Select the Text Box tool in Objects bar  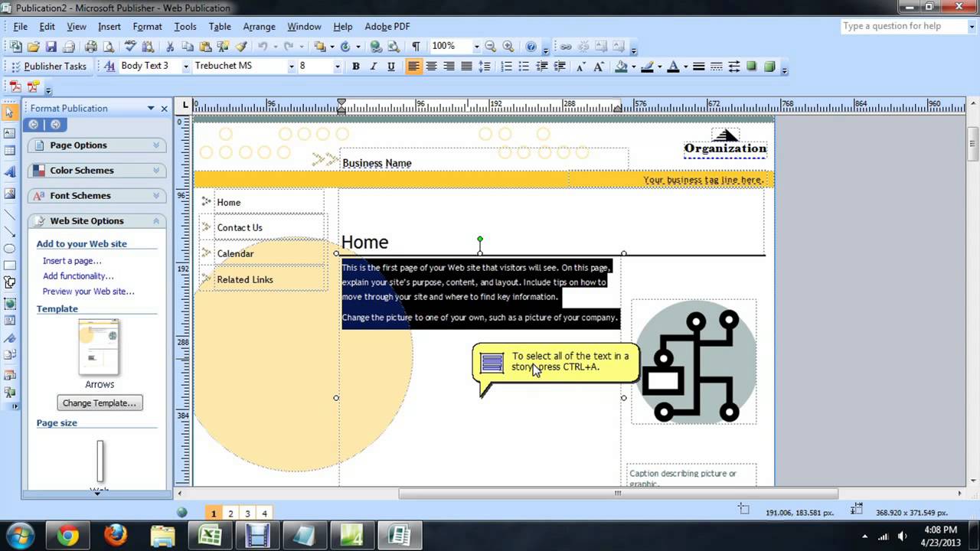click(x=9, y=133)
